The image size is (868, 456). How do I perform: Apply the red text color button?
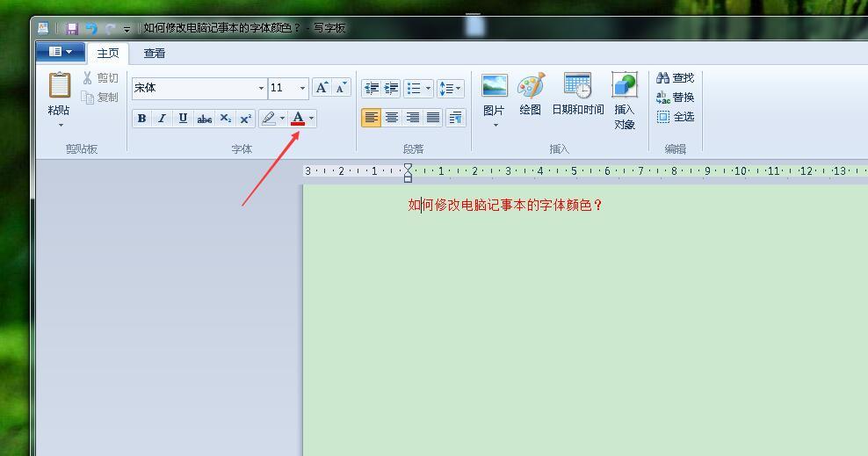click(298, 119)
